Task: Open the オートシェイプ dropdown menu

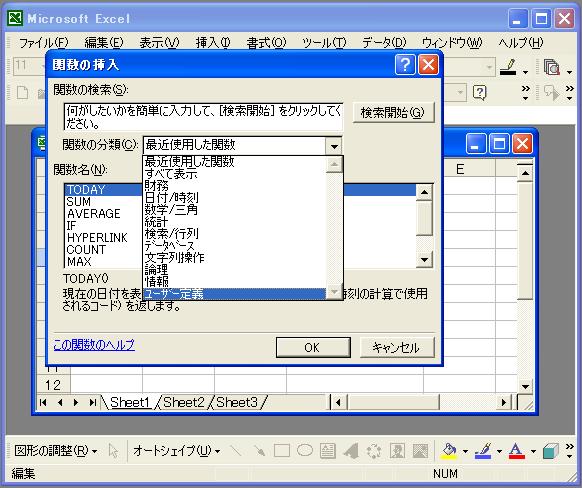Action: 177,451
